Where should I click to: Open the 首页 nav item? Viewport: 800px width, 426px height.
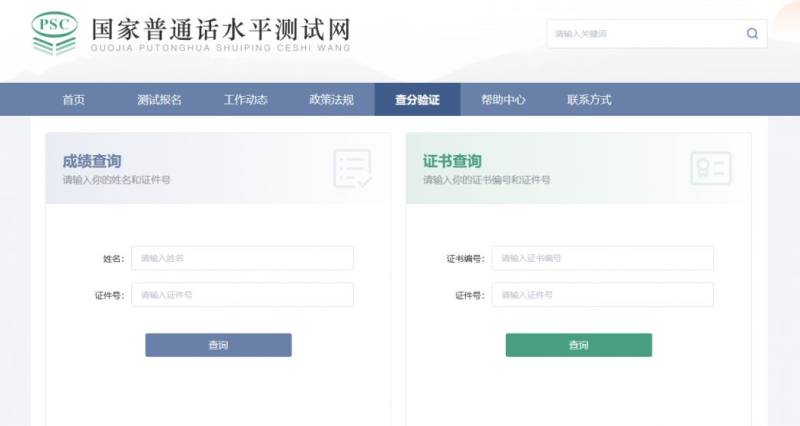[73, 99]
